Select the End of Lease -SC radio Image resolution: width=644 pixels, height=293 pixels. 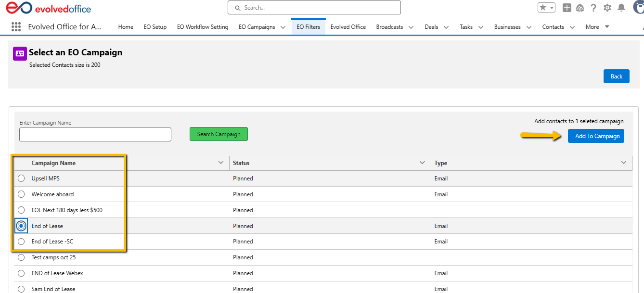(x=21, y=242)
